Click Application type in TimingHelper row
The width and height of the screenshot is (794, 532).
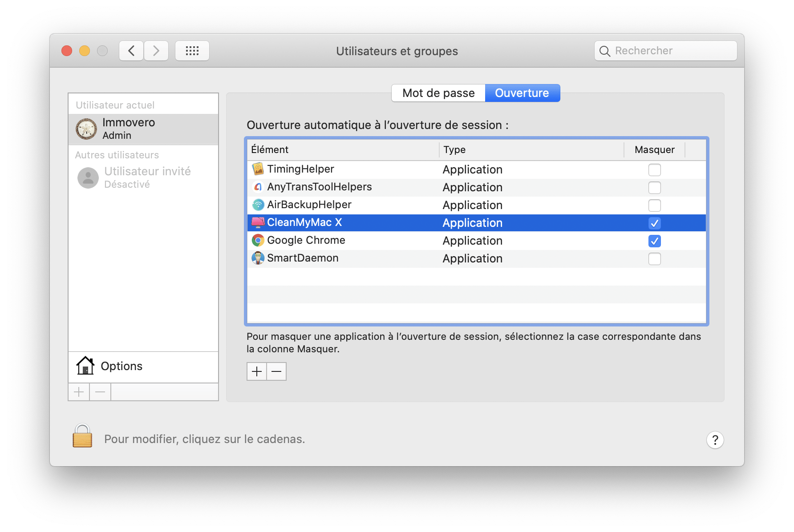(x=472, y=169)
